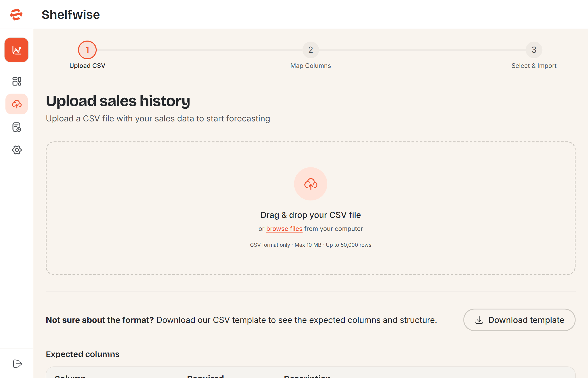This screenshot has height=378, width=588.
Task: Open the dashboard grid sidebar icon
Action: pos(17,81)
